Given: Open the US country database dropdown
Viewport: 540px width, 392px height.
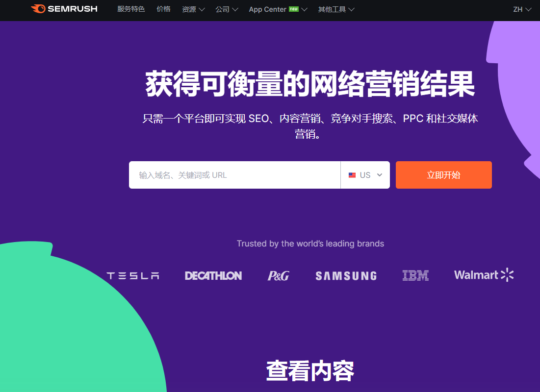Looking at the screenshot, I should pyautogui.click(x=365, y=175).
